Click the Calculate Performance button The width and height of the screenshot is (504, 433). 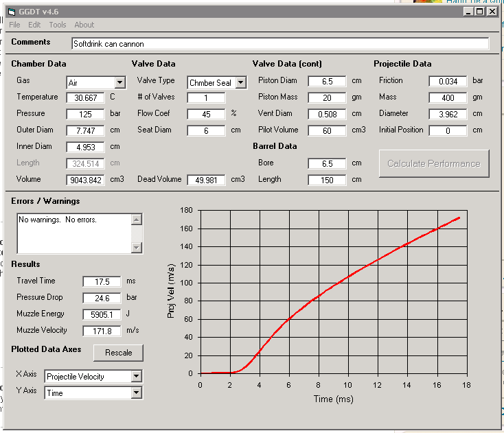coord(433,163)
